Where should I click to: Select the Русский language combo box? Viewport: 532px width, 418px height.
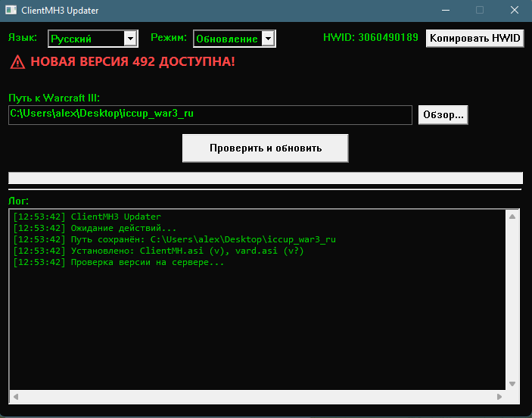coord(92,39)
